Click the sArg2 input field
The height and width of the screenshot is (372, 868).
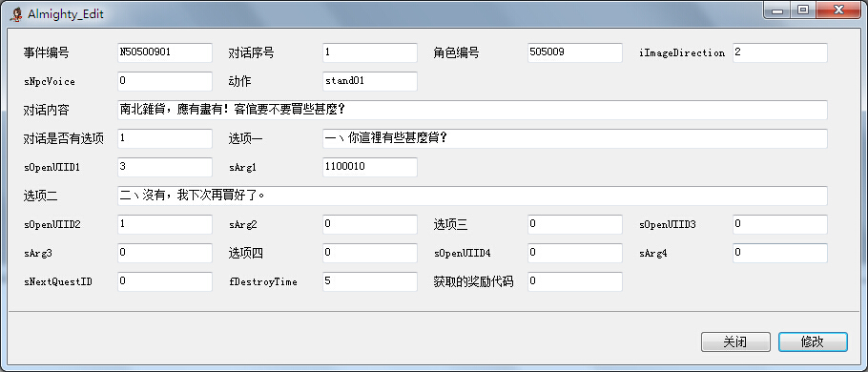click(370, 224)
